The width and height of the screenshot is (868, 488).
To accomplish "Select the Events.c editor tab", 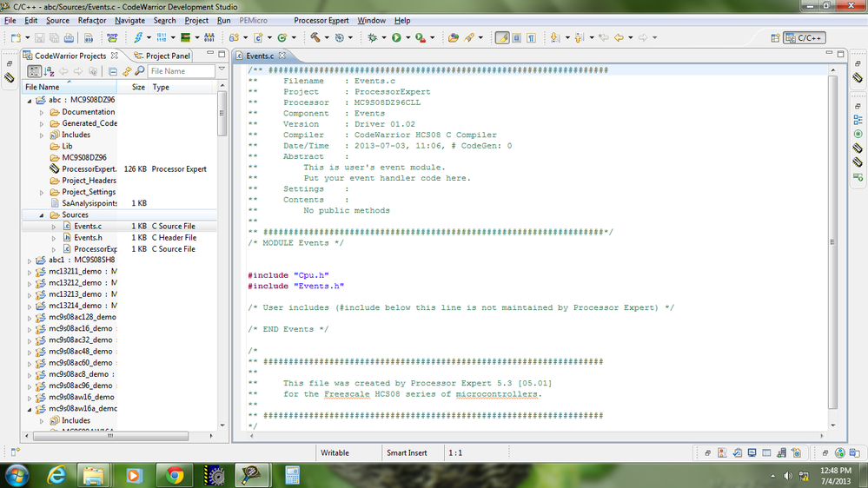I will coord(260,56).
